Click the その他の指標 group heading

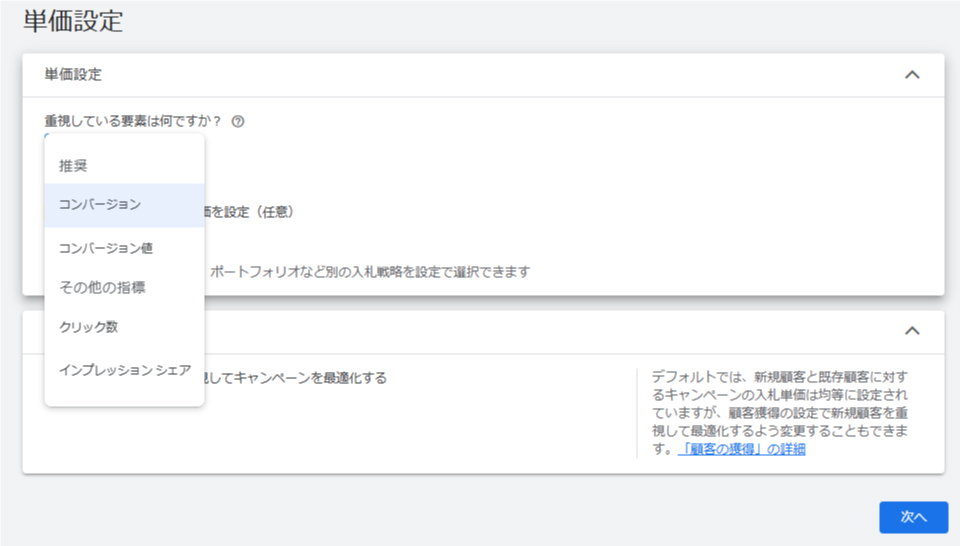pos(102,287)
